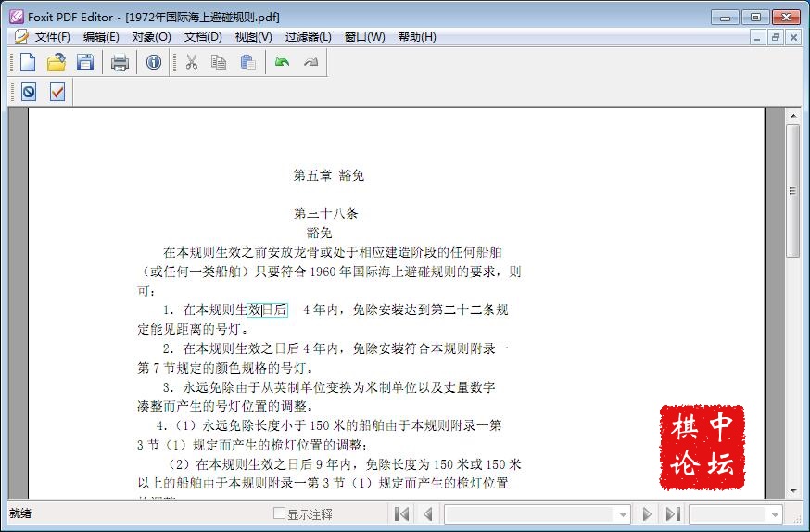Screen dimensions: 810x532
Task: Undo last edit with green arrow icon
Action: [282, 62]
